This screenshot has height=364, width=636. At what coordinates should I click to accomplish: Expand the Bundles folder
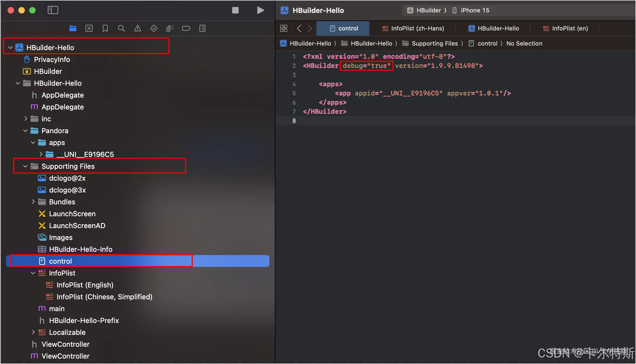tap(33, 202)
